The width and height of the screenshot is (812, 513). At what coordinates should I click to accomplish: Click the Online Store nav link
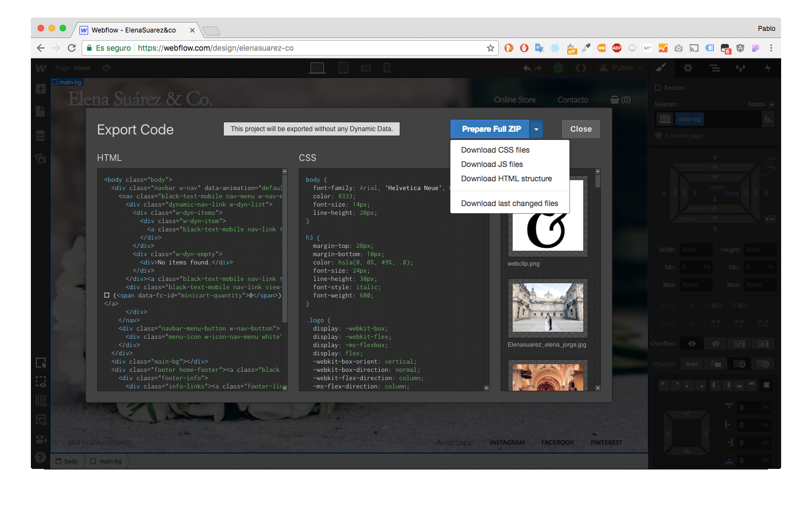(515, 100)
